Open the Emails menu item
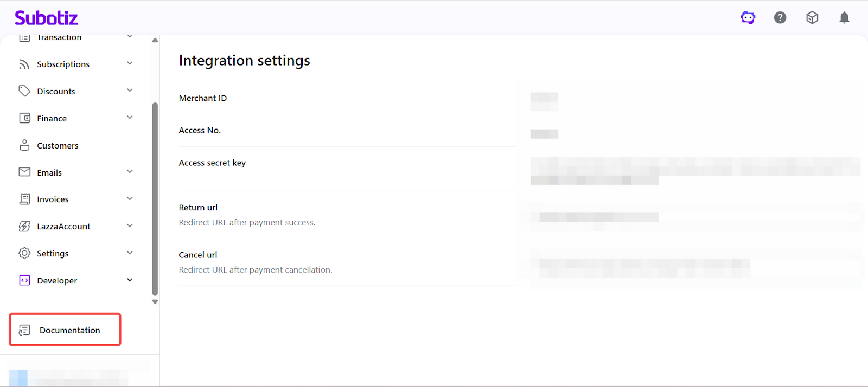 click(49, 173)
